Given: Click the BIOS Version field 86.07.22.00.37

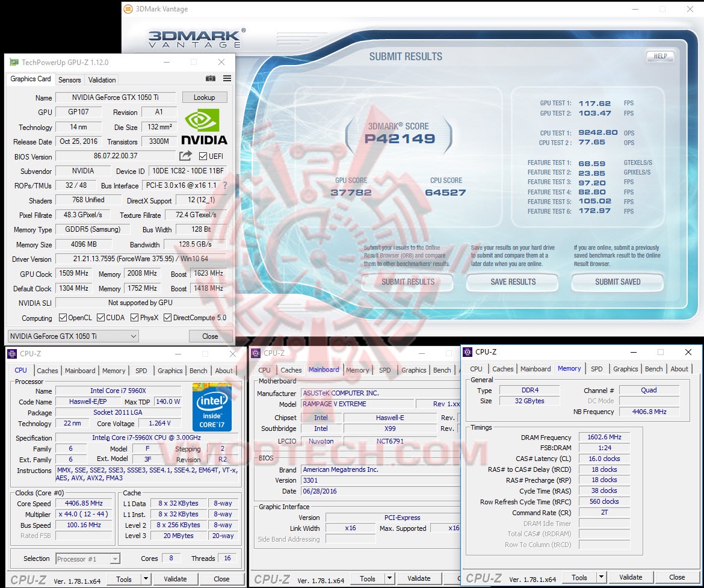Looking at the screenshot, I should 116,156.
